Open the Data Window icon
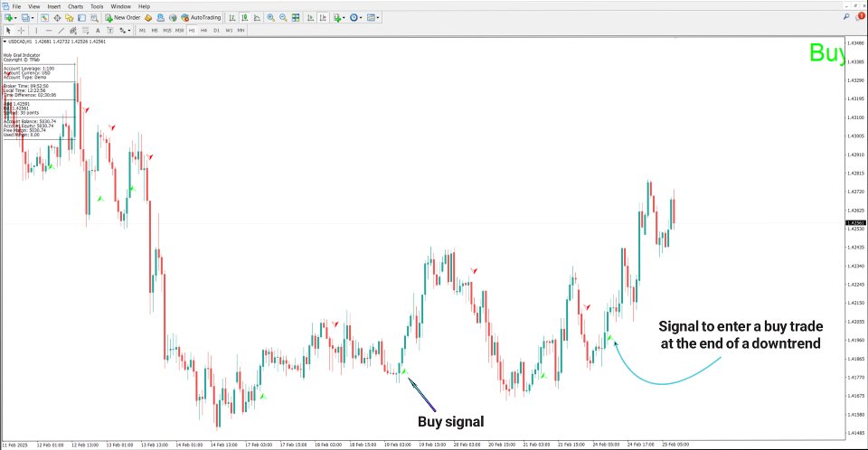Image resolution: width=868 pixels, height=450 pixels. pos(57,18)
